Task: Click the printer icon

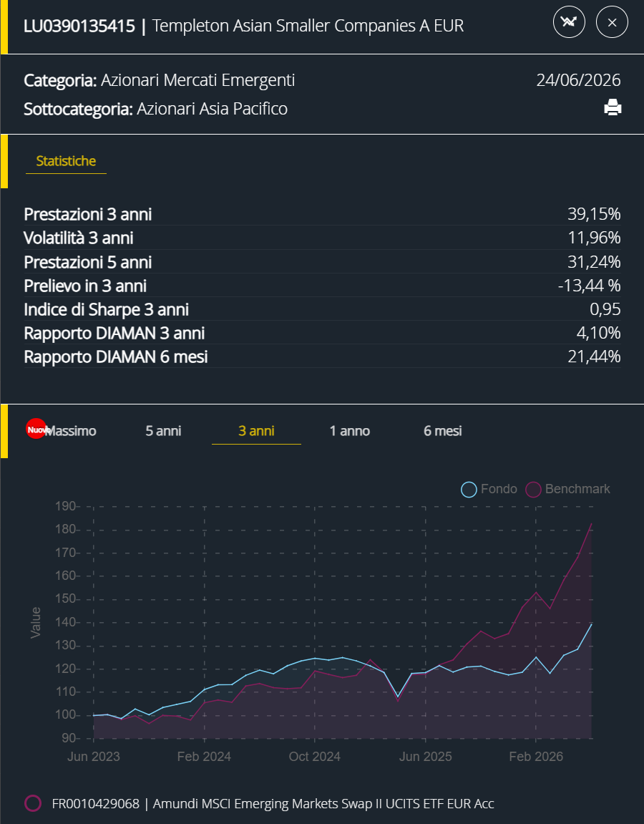Action: pyautogui.click(x=613, y=107)
